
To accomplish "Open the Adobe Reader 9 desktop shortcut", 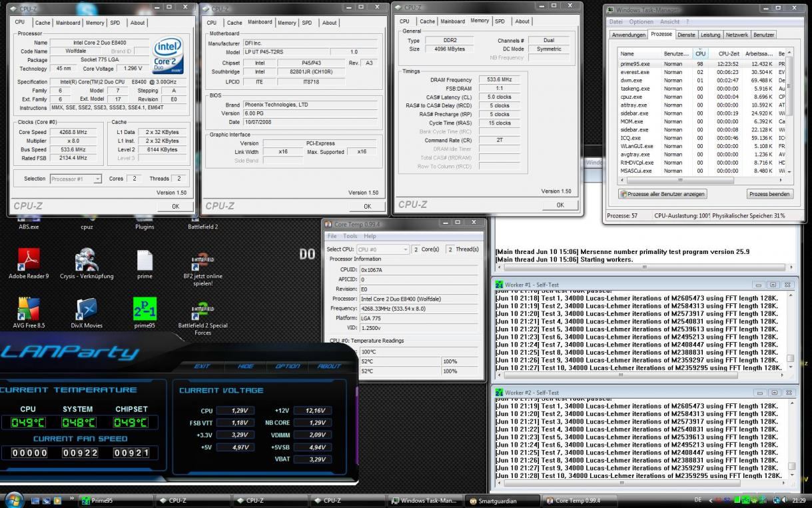I will [x=29, y=263].
